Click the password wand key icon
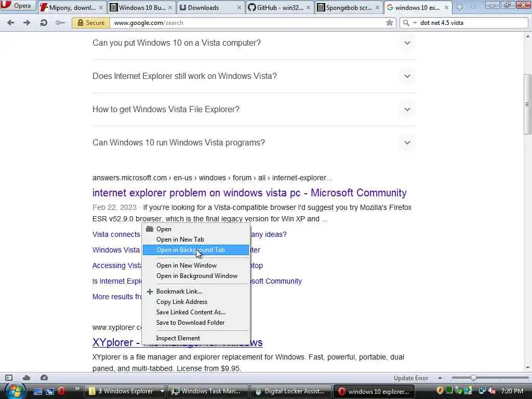Viewport: 532px width, 399px height. (60, 23)
